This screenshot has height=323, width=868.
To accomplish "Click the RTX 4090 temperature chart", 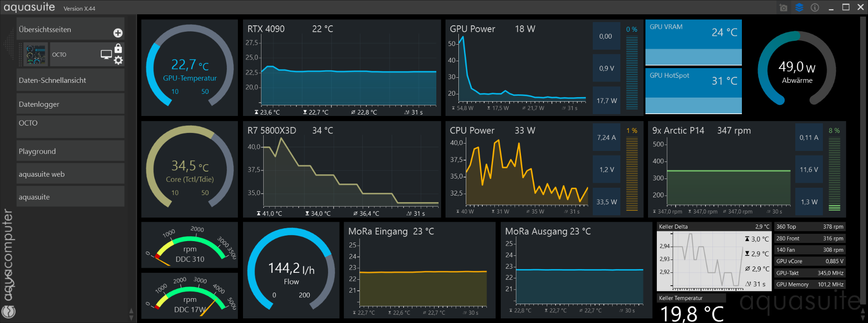I will [x=342, y=68].
